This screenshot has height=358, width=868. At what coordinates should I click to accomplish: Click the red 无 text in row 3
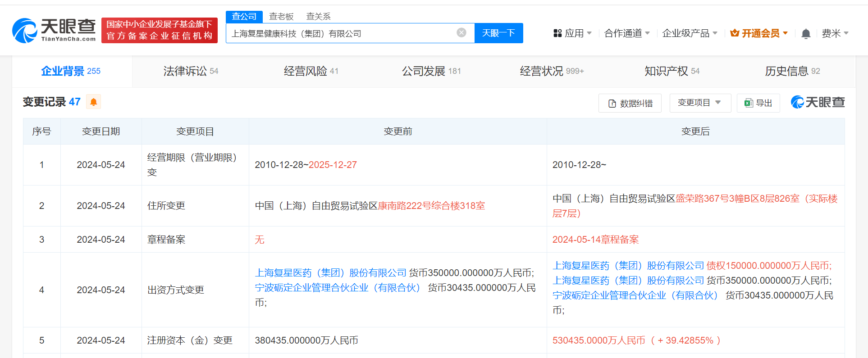coord(260,240)
